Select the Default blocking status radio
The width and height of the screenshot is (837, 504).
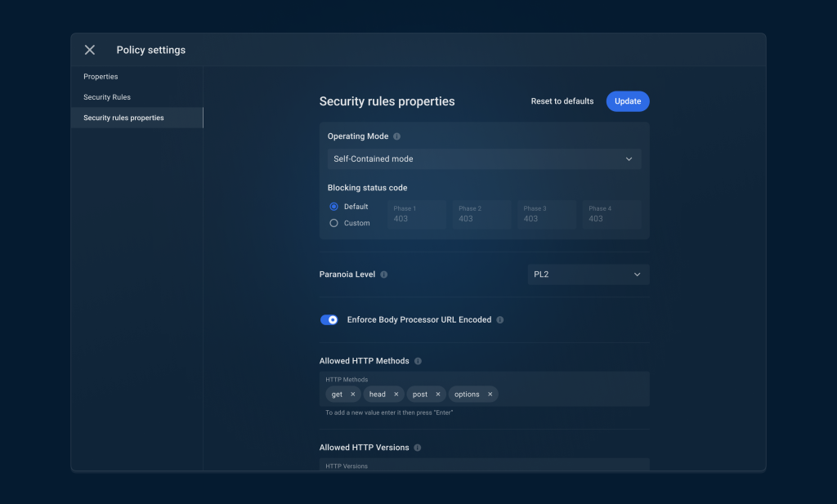click(x=333, y=207)
